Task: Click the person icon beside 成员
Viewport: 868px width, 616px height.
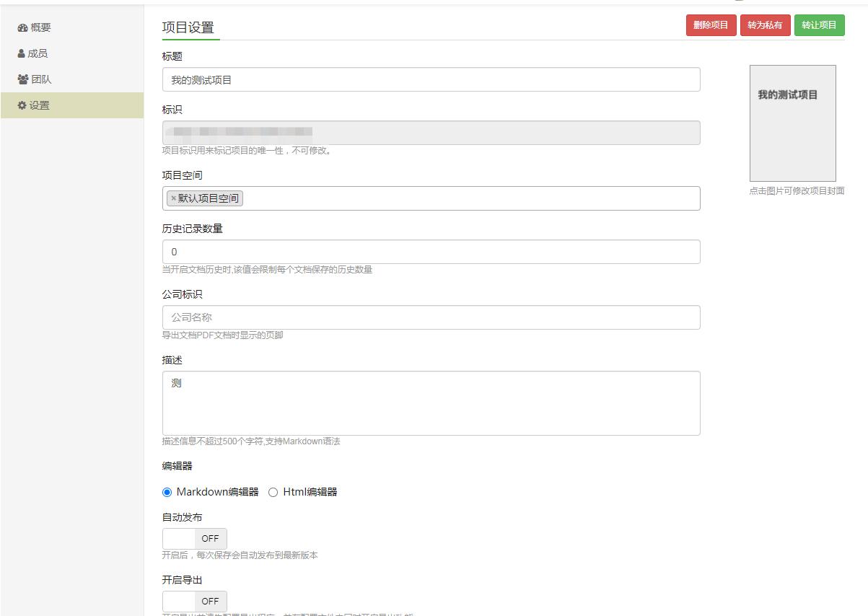Action: (x=21, y=53)
